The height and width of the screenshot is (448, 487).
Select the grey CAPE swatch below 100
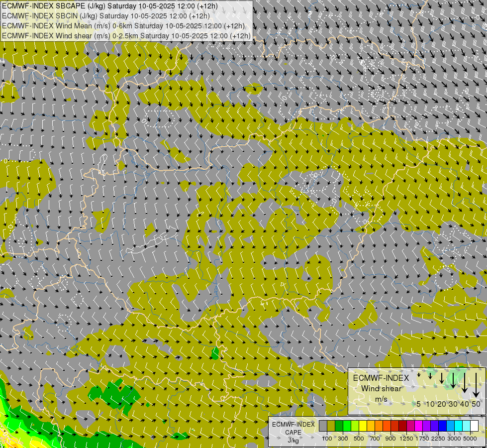(323, 426)
